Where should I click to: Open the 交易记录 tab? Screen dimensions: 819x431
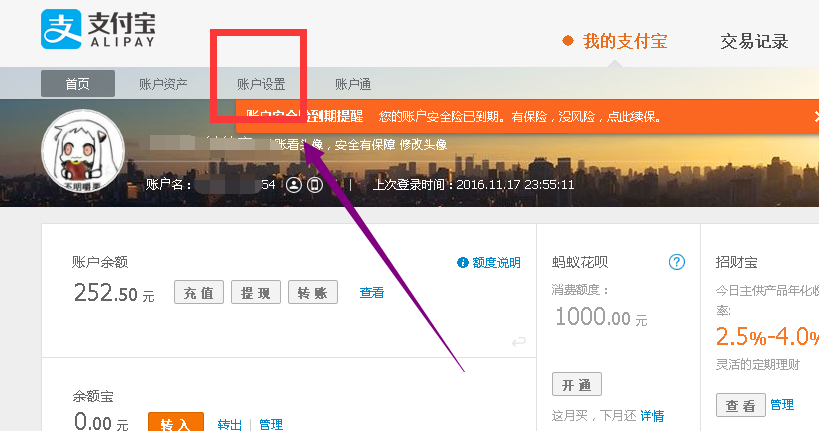click(754, 41)
